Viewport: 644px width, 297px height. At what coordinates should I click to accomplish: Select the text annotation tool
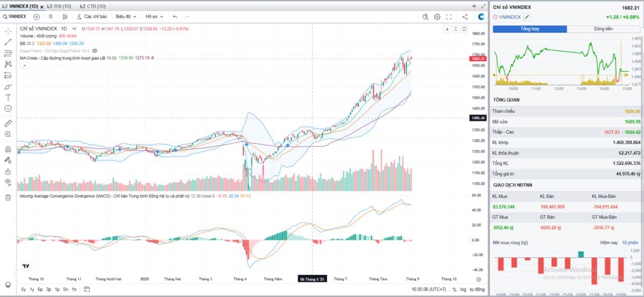point(8,97)
